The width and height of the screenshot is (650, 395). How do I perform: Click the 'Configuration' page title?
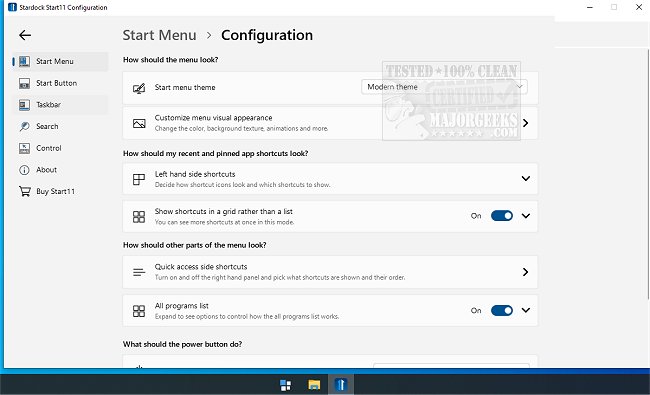point(267,35)
